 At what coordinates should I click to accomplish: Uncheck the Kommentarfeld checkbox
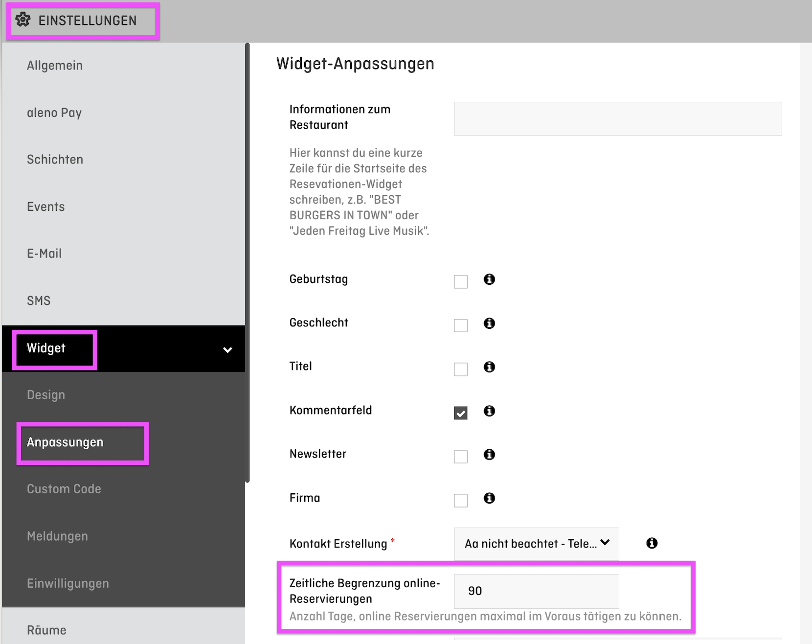460,413
